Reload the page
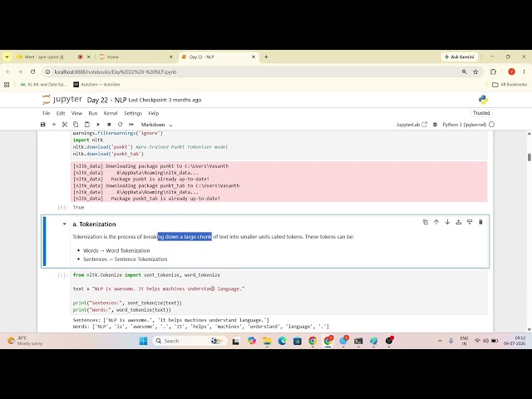Image resolution: width=532 pixels, height=399 pixels. tap(32, 72)
